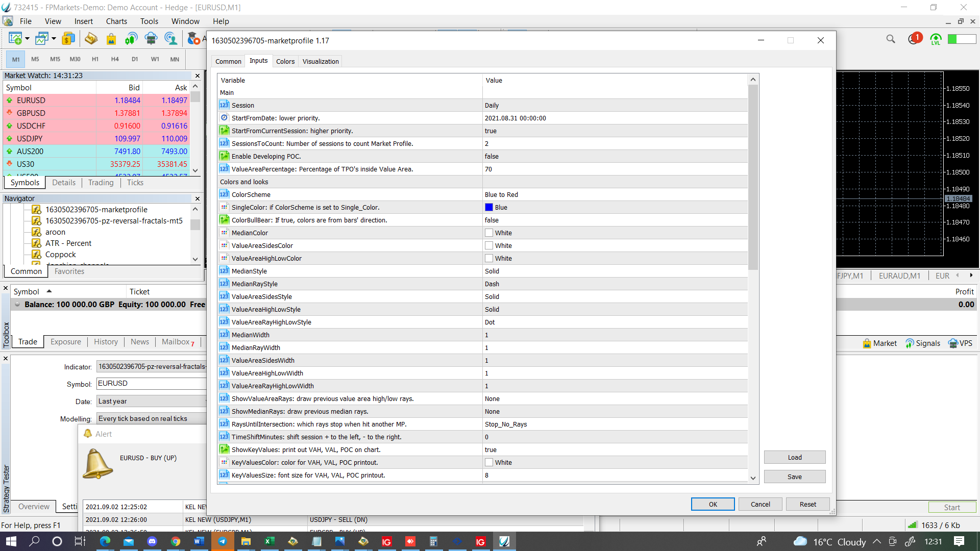The height and width of the screenshot is (551, 980).
Task: Toggle Enable Developing POC value false
Action: [615, 156]
